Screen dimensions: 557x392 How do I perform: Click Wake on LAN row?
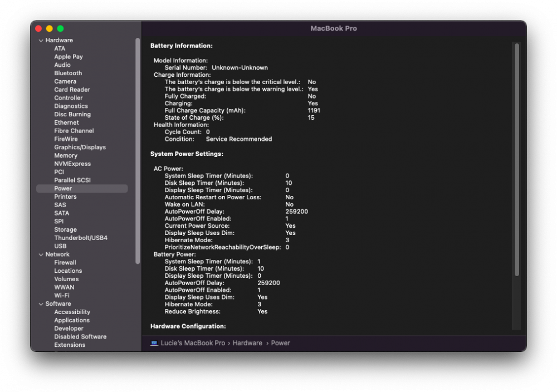click(x=229, y=204)
